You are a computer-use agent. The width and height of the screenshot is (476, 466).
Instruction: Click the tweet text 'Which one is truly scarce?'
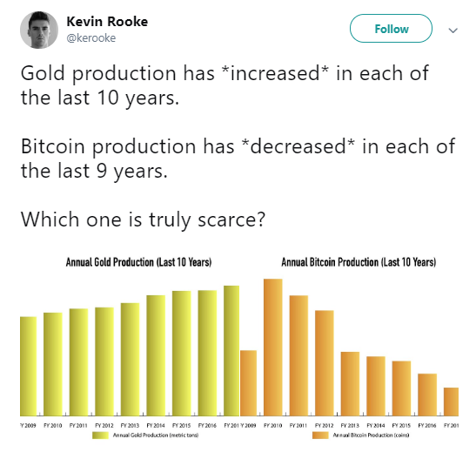(x=143, y=219)
